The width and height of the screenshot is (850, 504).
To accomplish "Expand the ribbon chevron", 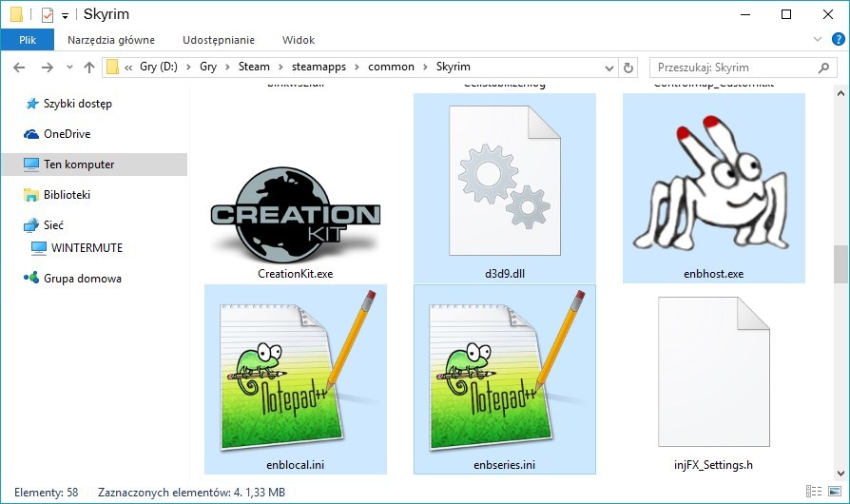I will click(x=818, y=39).
